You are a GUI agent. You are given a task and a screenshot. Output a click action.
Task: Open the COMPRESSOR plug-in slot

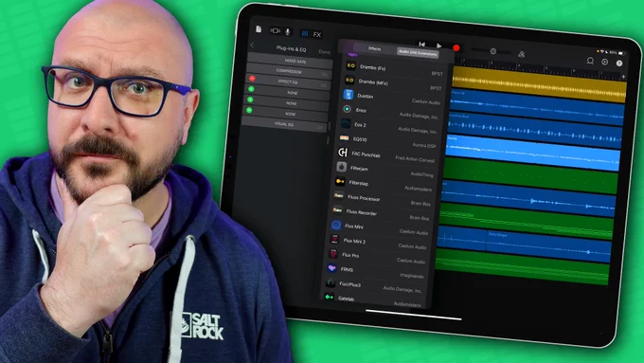click(289, 71)
